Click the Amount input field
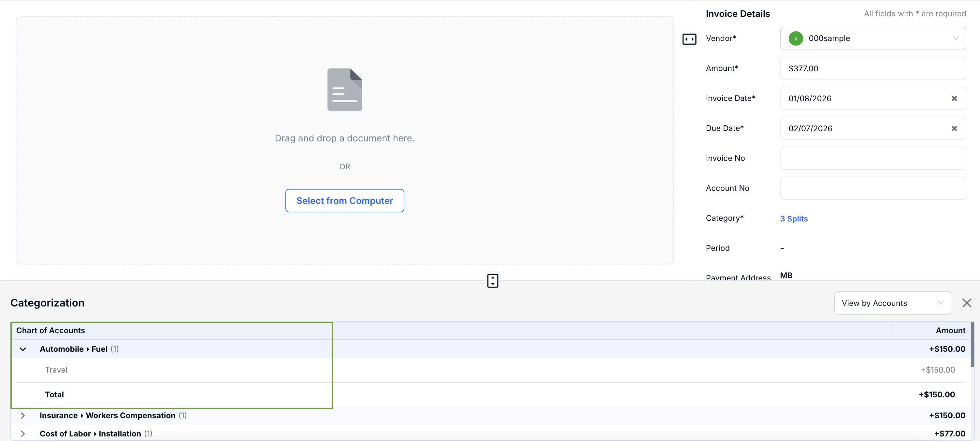Screen dimensions: 980x441 point(872,68)
